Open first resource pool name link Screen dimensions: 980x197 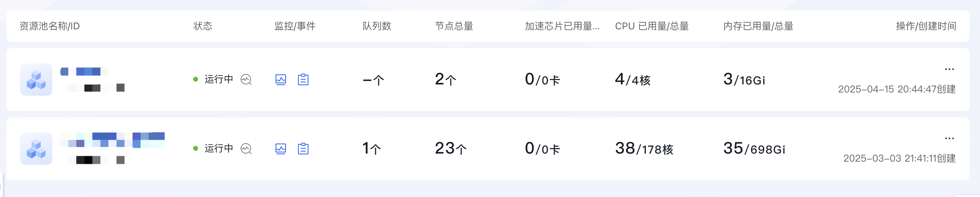84,72
